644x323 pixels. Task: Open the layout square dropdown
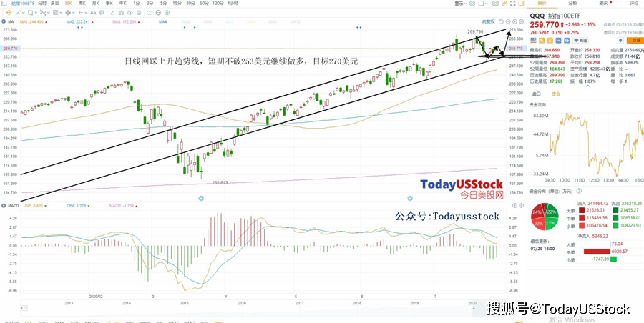click(x=484, y=4)
